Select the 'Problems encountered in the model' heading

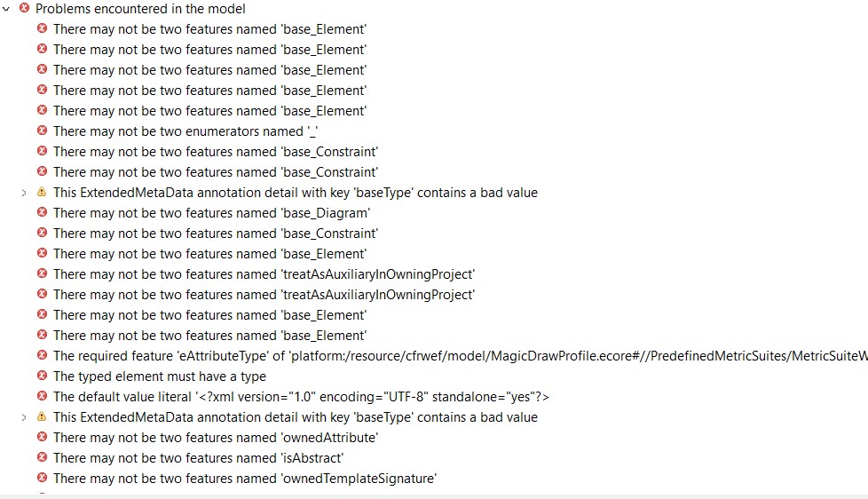pos(140,9)
